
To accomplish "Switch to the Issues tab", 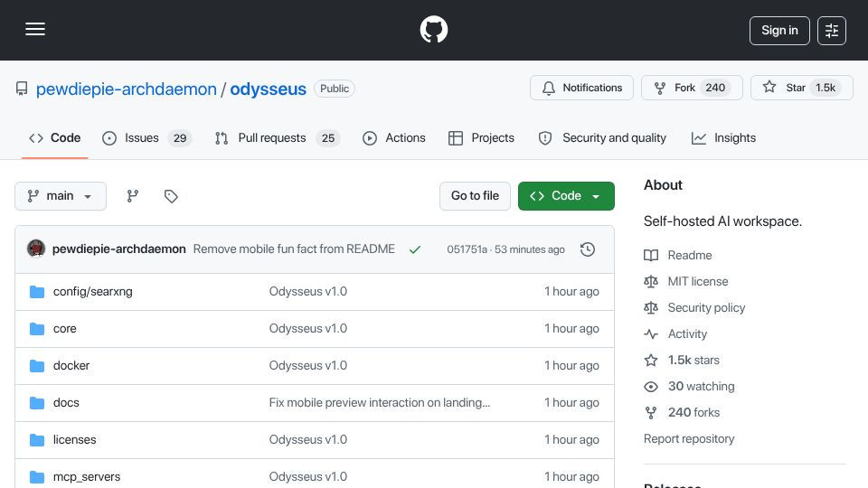I will (147, 138).
